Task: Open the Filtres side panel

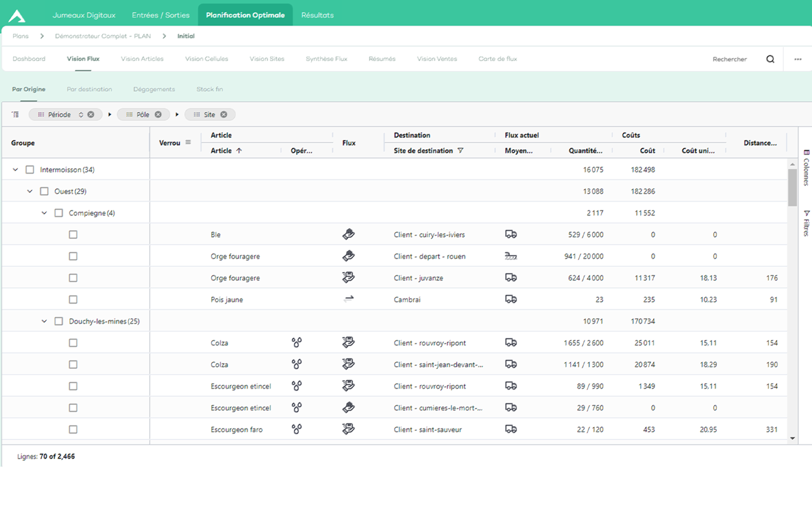Action: (x=806, y=223)
